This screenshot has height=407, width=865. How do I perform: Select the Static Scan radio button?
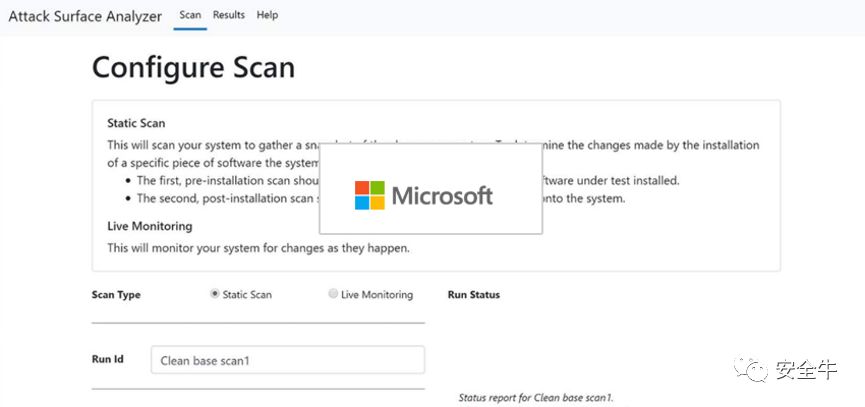tap(215, 294)
